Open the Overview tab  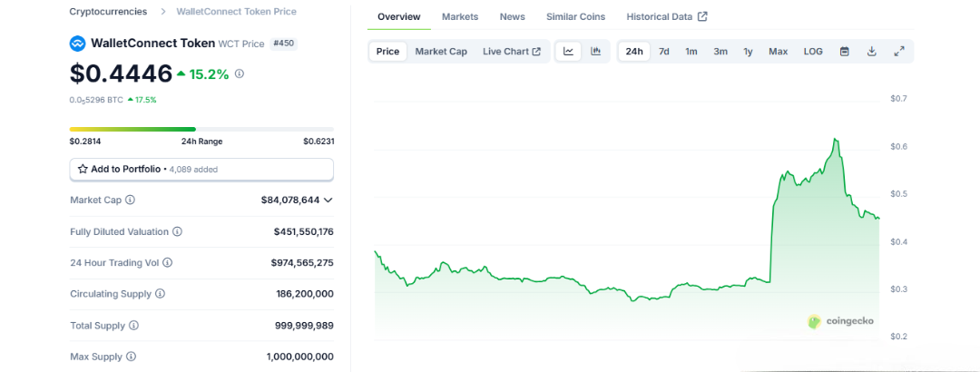[398, 17]
